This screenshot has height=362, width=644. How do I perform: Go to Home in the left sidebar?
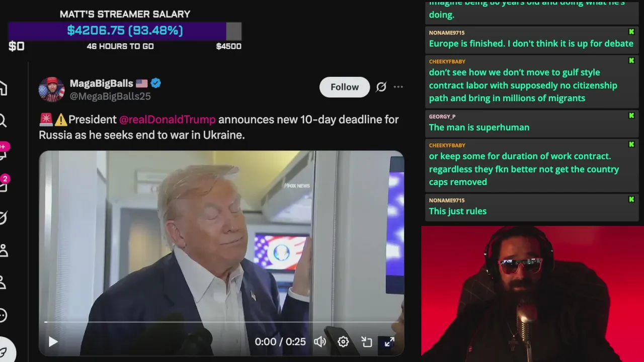pos(3,88)
